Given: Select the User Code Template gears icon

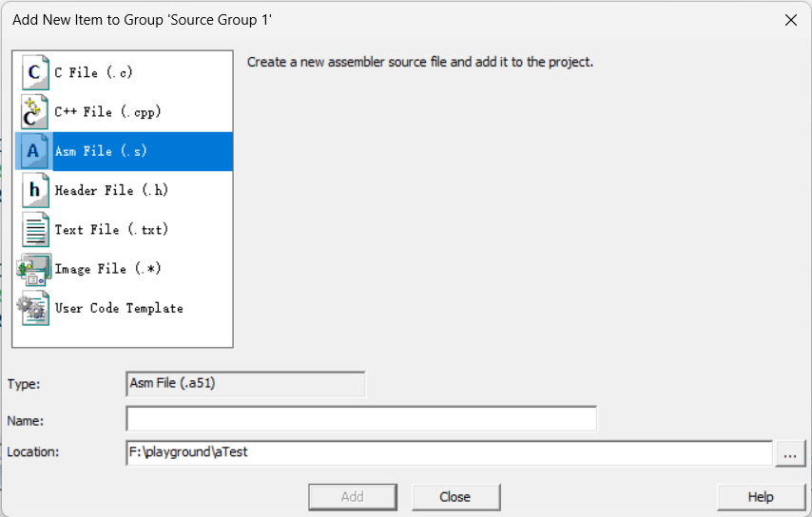Looking at the screenshot, I should pyautogui.click(x=34, y=309).
